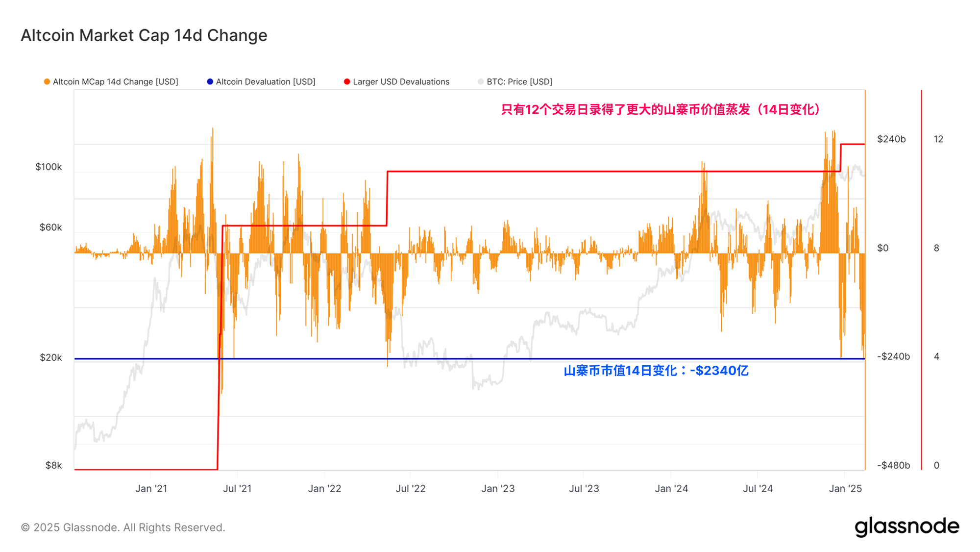Click the glassnode logo
The image size is (980, 552).
tap(906, 527)
